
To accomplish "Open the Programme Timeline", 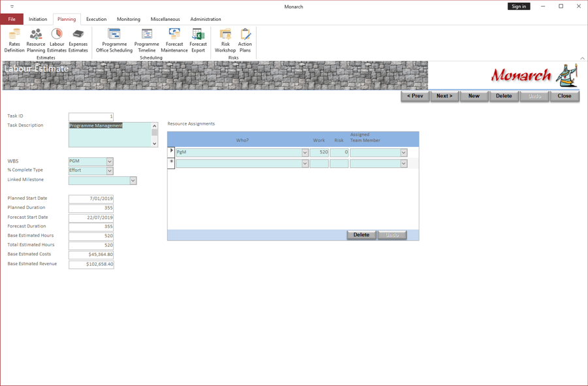I will (x=146, y=40).
